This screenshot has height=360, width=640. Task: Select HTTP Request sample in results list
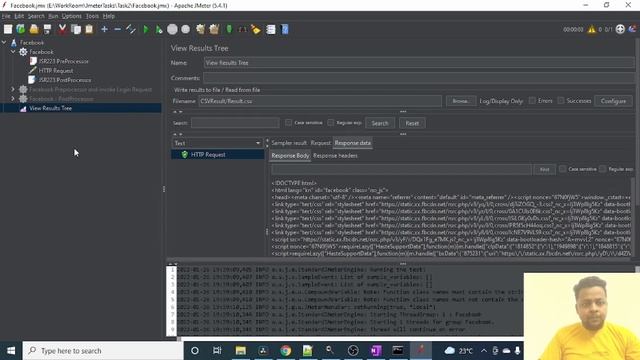pos(208,155)
